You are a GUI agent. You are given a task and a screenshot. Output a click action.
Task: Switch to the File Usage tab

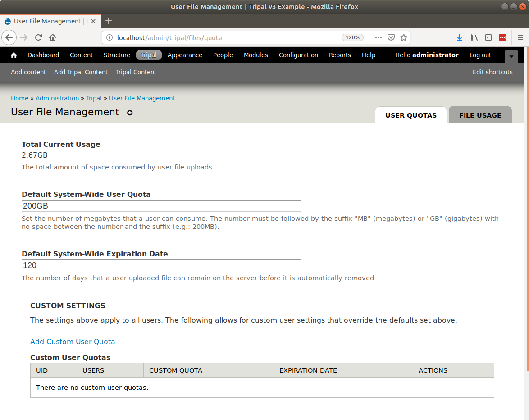(480, 115)
